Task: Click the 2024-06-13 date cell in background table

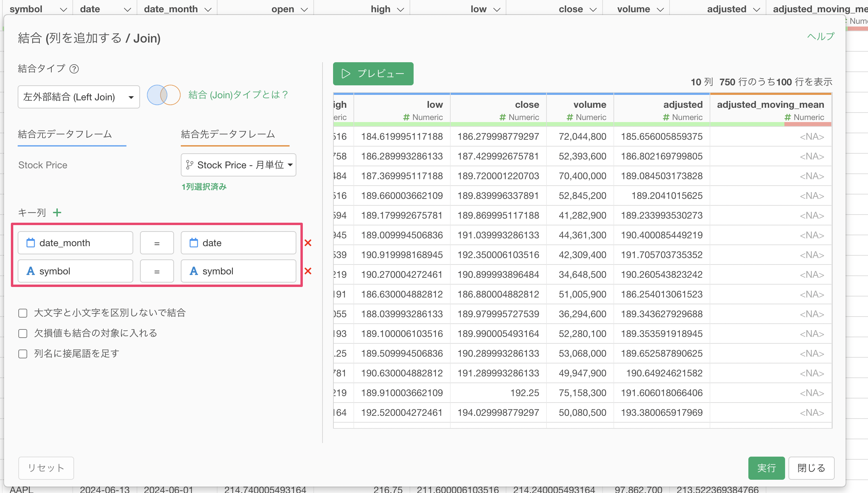Action: (105, 490)
